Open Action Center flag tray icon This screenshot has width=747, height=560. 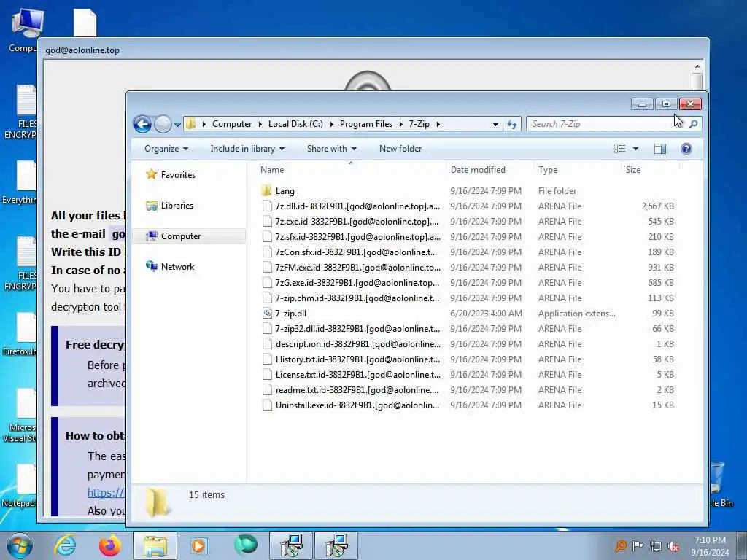pos(638,545)
